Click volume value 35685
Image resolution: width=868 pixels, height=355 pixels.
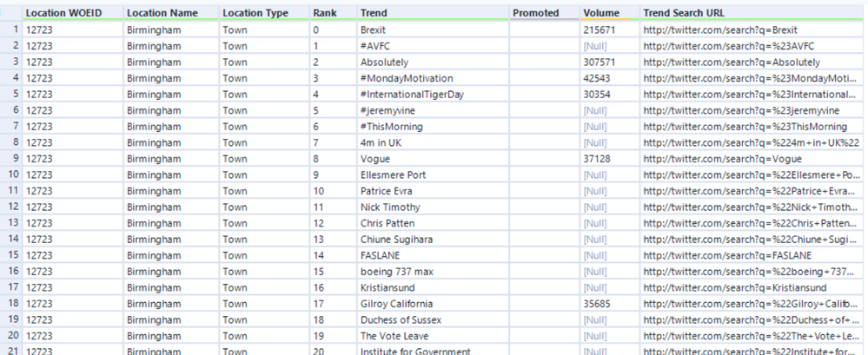[x=610, y=304]
